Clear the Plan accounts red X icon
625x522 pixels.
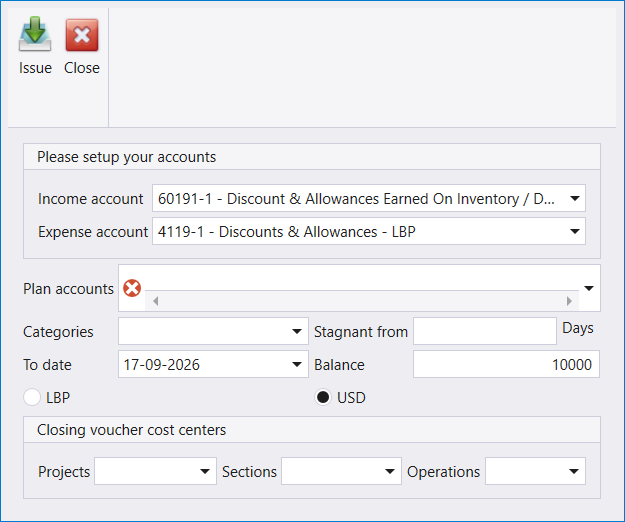tap(132, 288)
